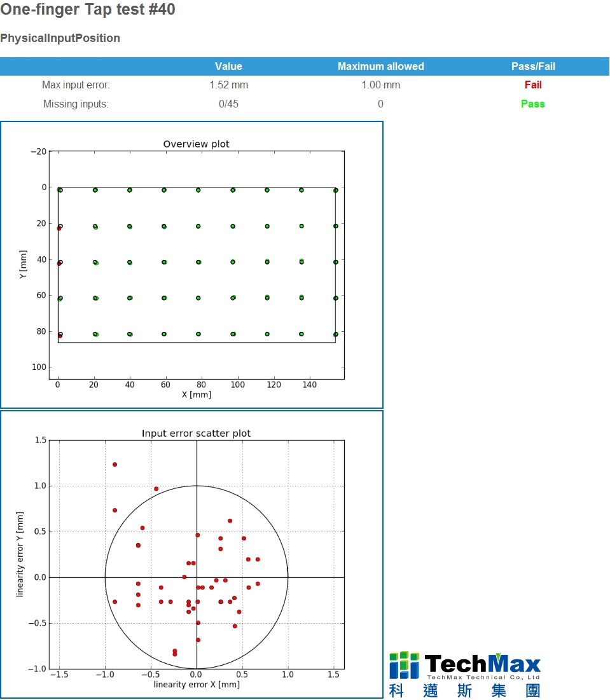
Task: Click the green top-right corner overview point
Action: pyautogui.click(x=336, y=191)
